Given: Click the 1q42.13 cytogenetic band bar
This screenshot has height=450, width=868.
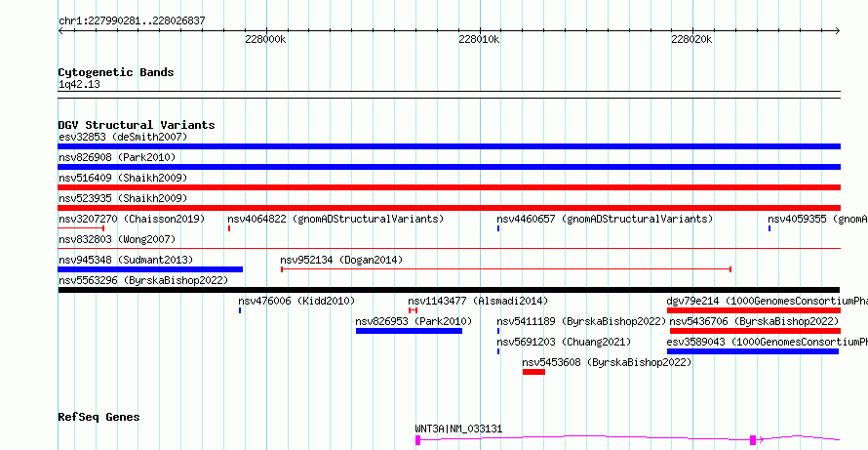Looking at the screenshot, I should (449, 95).
